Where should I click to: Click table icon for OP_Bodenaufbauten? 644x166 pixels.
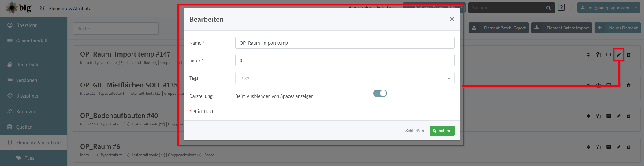point(609,116)
